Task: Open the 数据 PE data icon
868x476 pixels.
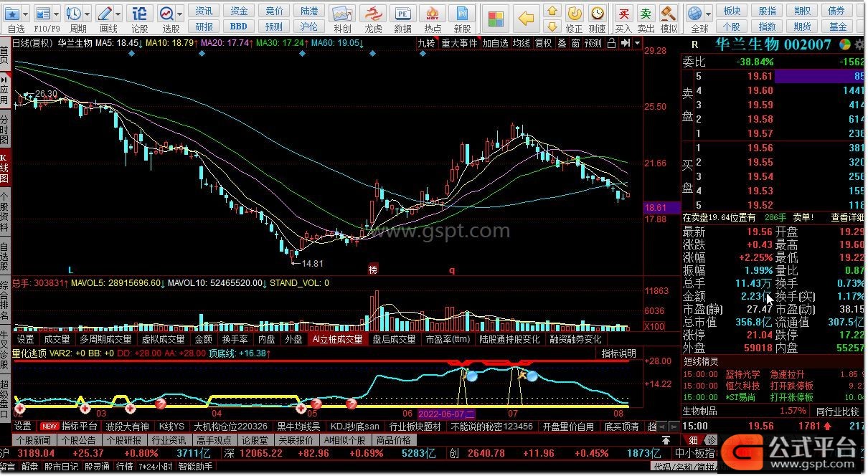Action: (403, 14)
